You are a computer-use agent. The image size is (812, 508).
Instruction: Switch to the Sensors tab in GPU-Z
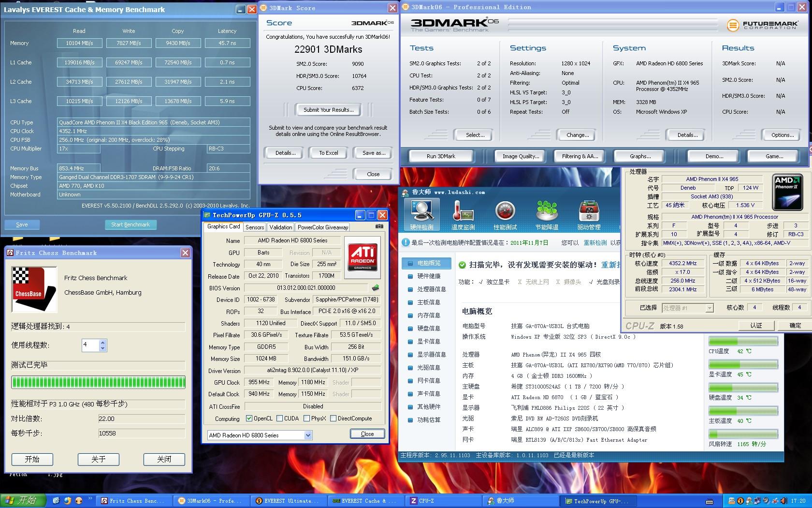[255, 227]
